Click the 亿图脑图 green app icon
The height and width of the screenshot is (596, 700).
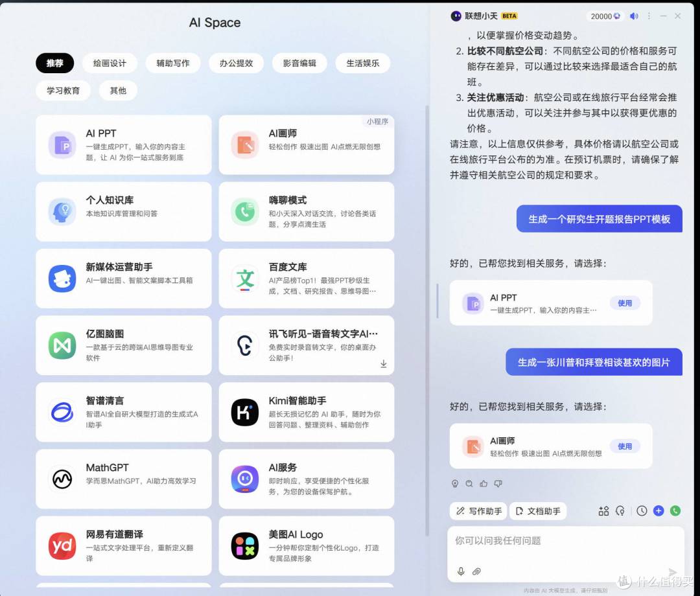tap(62, 345)
